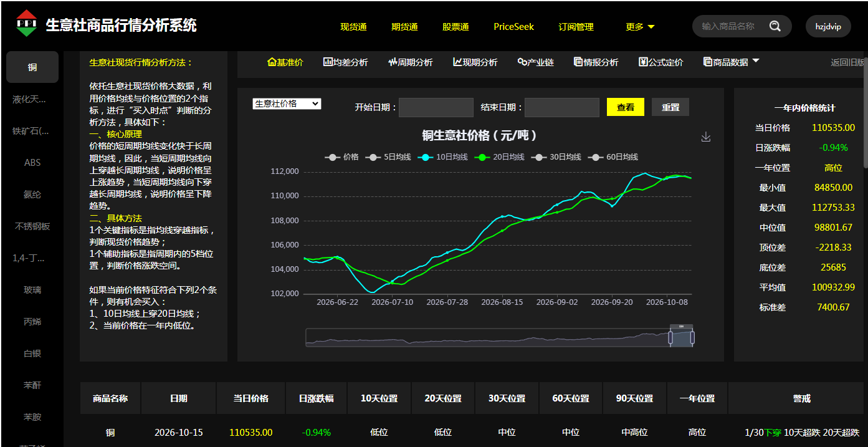Expand the 商品数据 dropdown menu
This screenshot has width=868, height=447.
pos(731,62)
